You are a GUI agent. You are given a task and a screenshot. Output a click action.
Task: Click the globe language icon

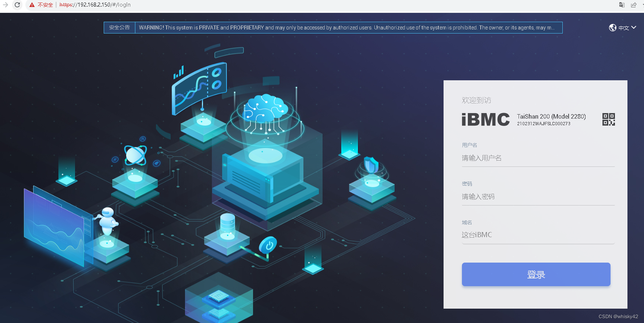[613, 28]
